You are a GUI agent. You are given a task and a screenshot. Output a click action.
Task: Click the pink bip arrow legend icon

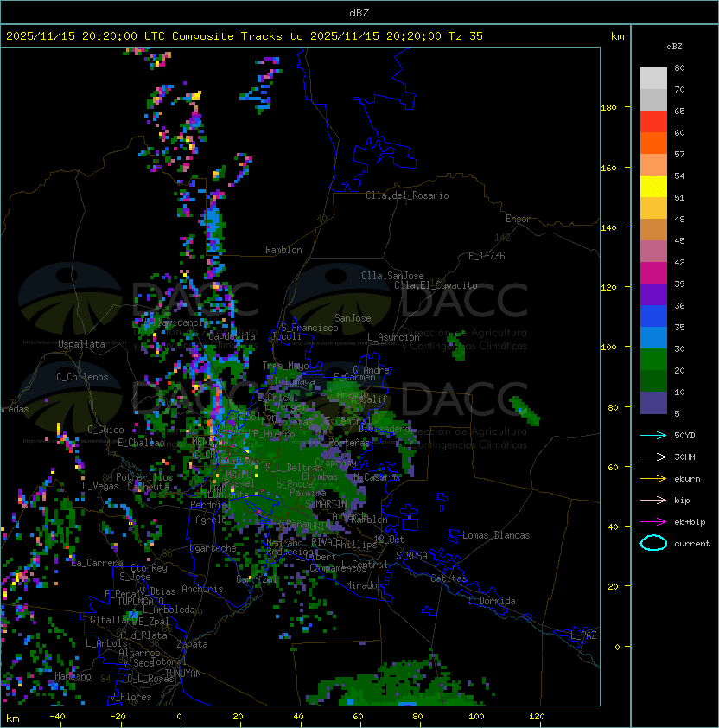point(653,500)
